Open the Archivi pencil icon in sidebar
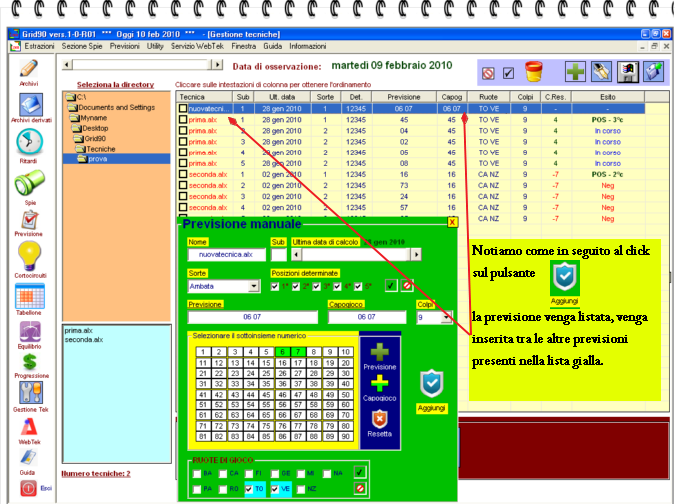 (29, 69)
